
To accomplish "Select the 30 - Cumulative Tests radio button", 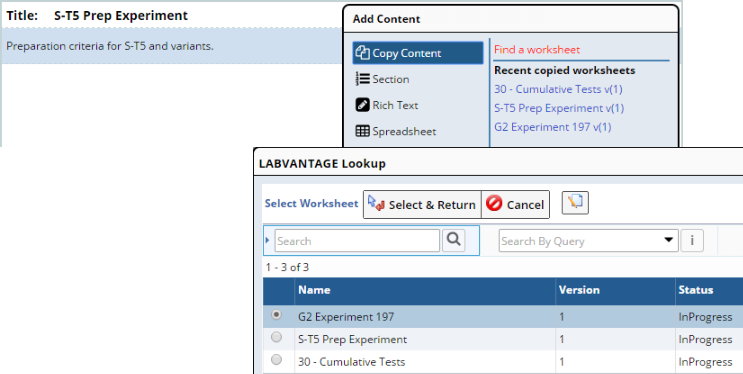I will (x=276, y=360).
